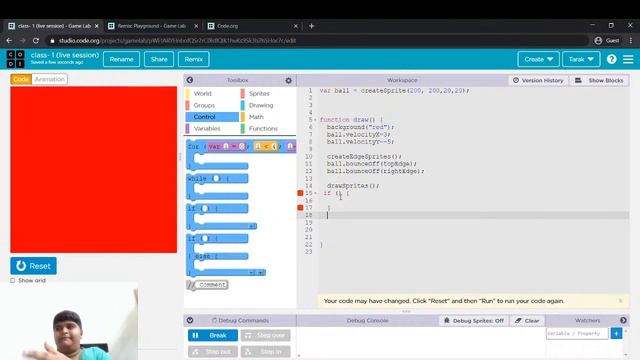Open Version History
This screenshot has width=640, height=360.
click(538, 80)
